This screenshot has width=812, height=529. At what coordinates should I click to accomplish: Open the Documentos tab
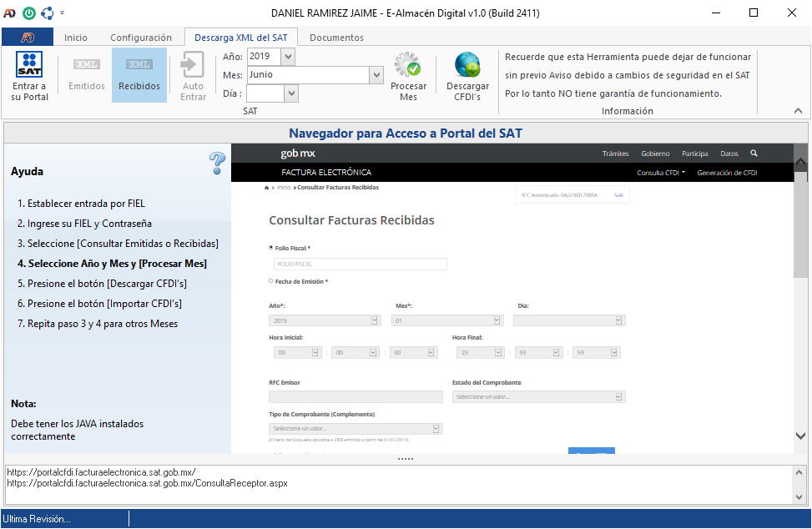click(336, 38)
